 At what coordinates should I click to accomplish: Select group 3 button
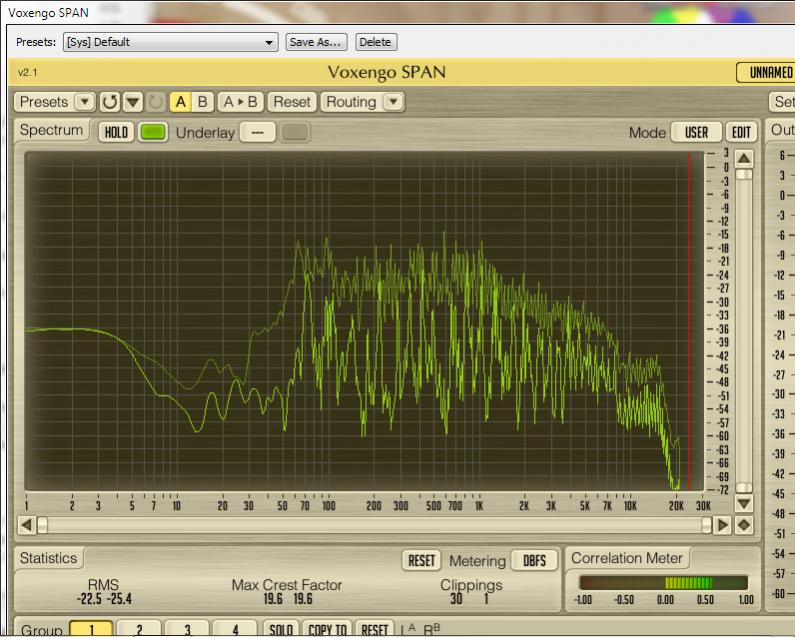(x=188, y=629)
